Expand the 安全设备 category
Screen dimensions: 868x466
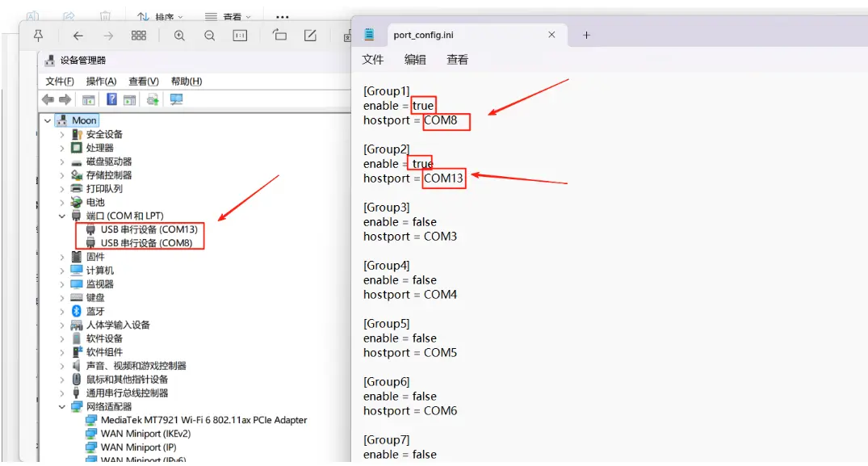tap(62, 135)
